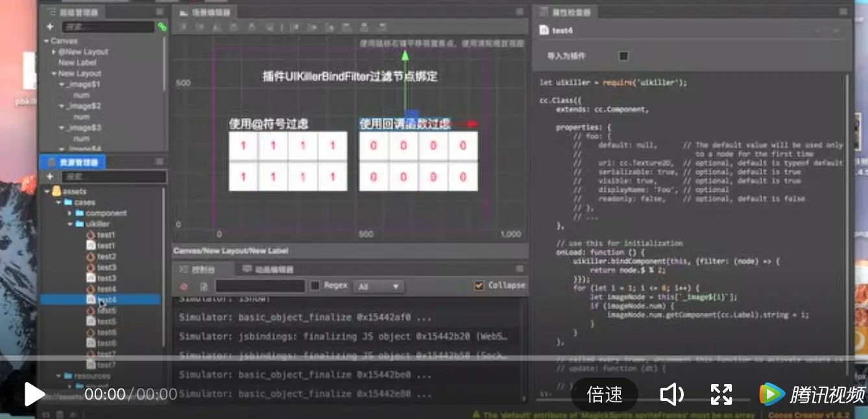Click the 使用回调函数过虑 label in scene

click(405, 124)
